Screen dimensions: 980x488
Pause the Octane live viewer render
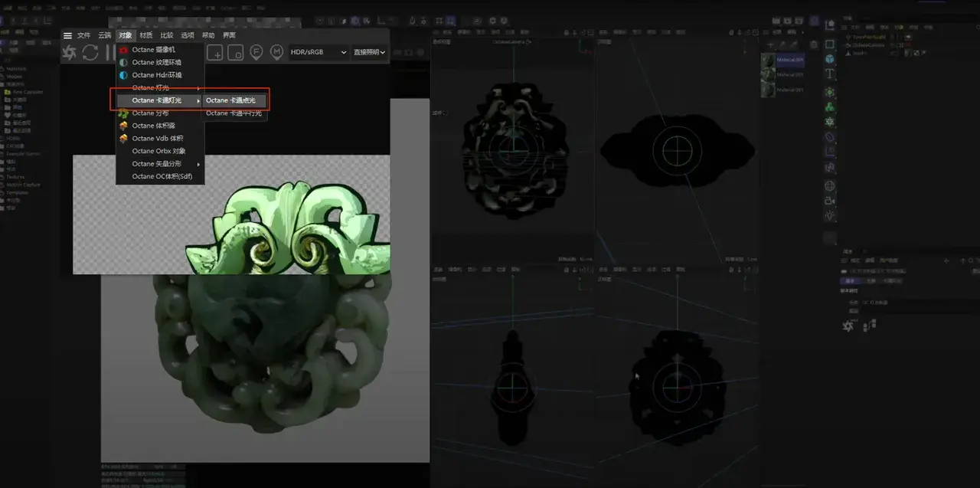110,52
